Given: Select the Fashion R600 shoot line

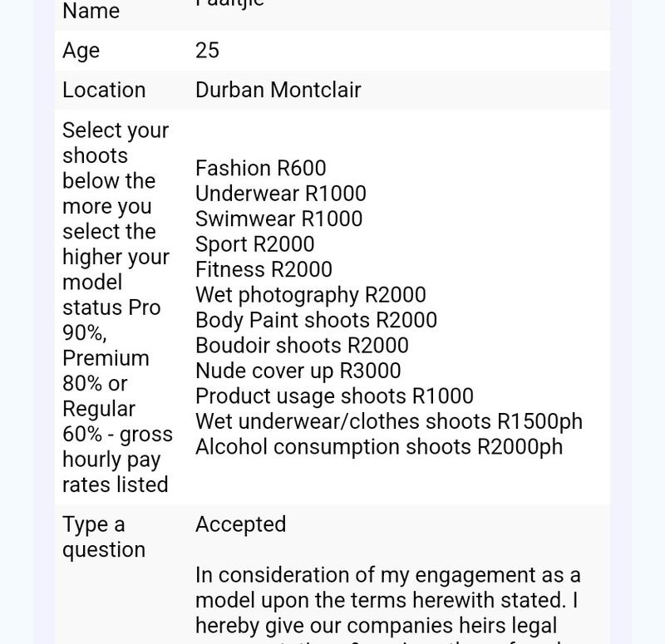Looking at the screenshot, I should click(x=260, y=169).
